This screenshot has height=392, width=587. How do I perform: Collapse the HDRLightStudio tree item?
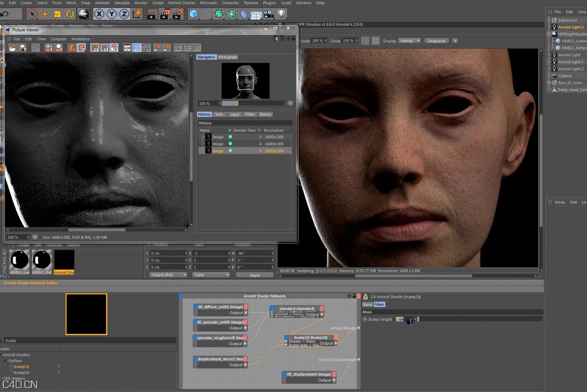pos(548,34)
